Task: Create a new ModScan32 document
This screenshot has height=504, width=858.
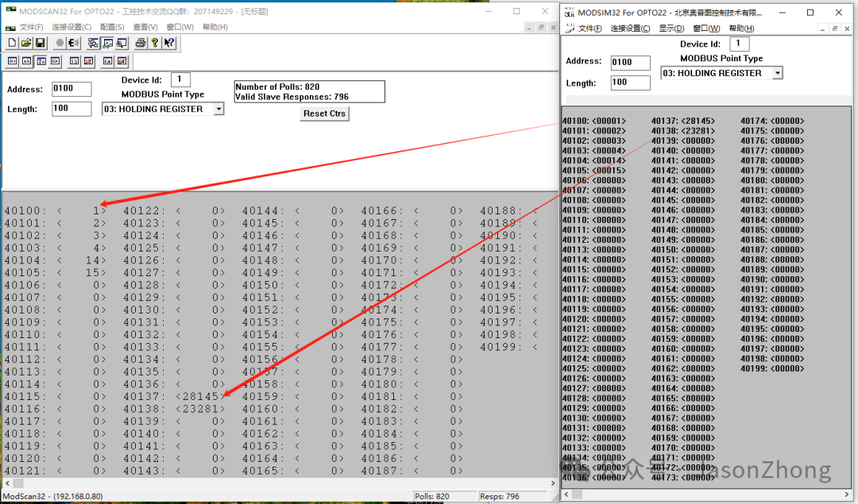Action: click(11, 43)
